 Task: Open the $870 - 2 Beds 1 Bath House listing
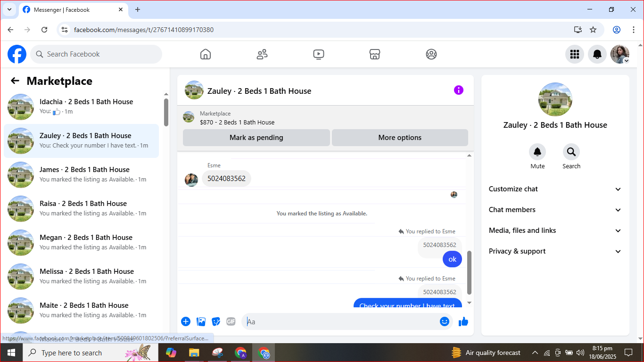237,122
